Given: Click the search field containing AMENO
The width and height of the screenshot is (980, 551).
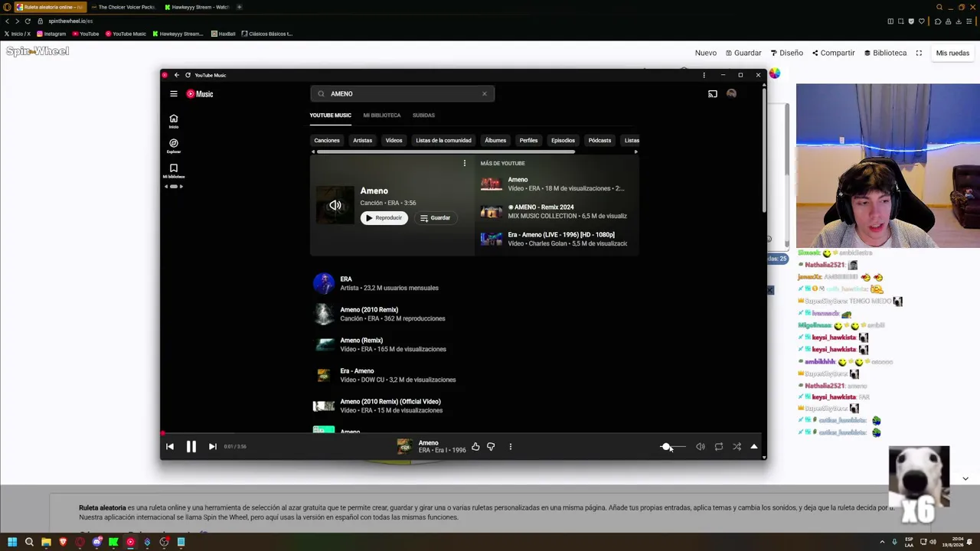Looking at the screenshot, I should click(403, 94).
